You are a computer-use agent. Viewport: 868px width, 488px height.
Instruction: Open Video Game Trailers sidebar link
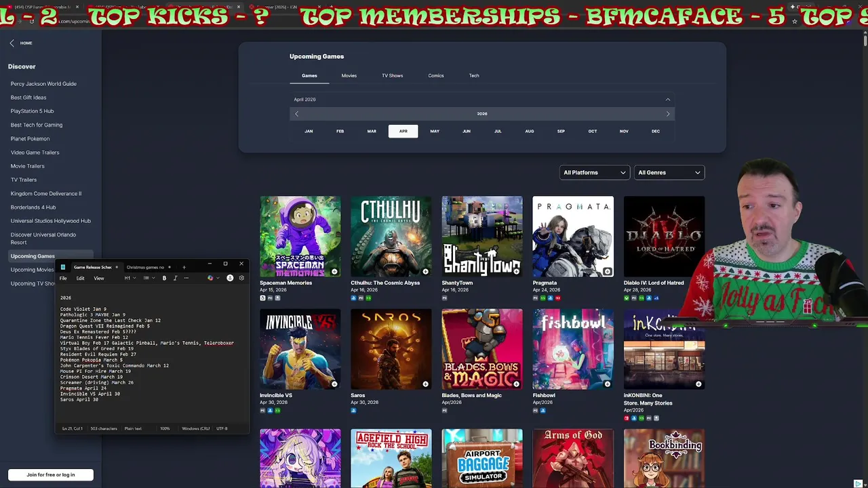point(35,152)
